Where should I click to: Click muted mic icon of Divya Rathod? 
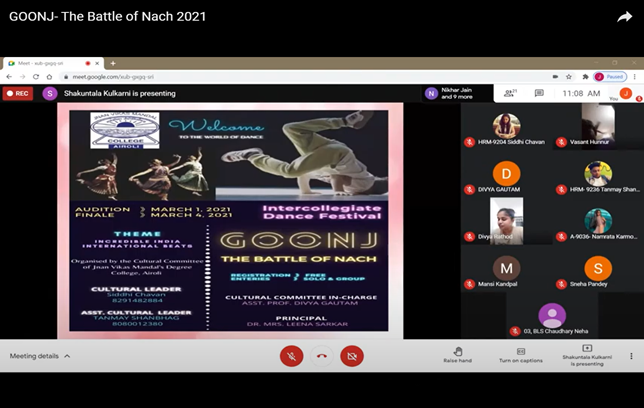pyautogui.click(x=469, y=237)
